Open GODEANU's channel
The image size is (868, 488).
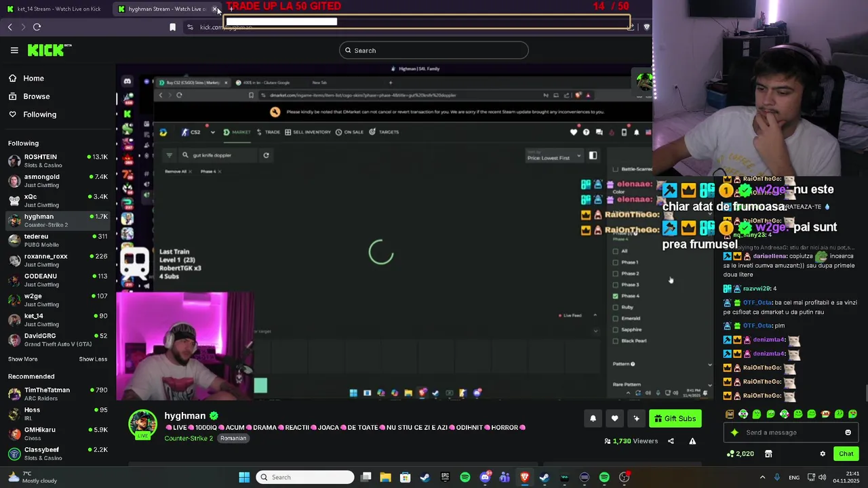tap(58, 279)
